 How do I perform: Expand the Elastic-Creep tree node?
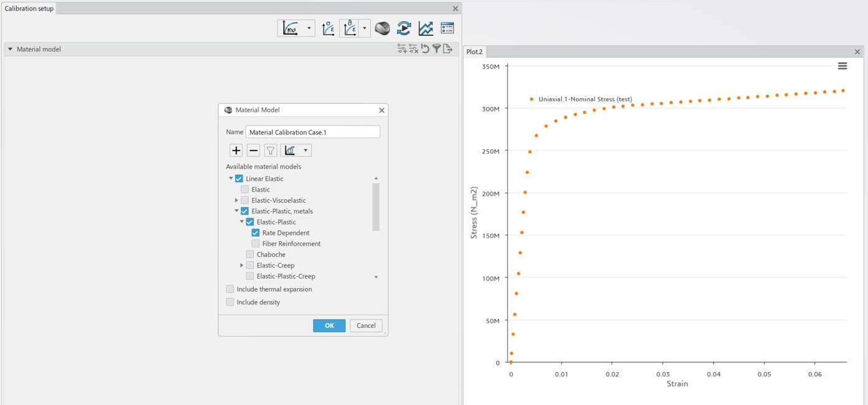(x=242, y=265)
